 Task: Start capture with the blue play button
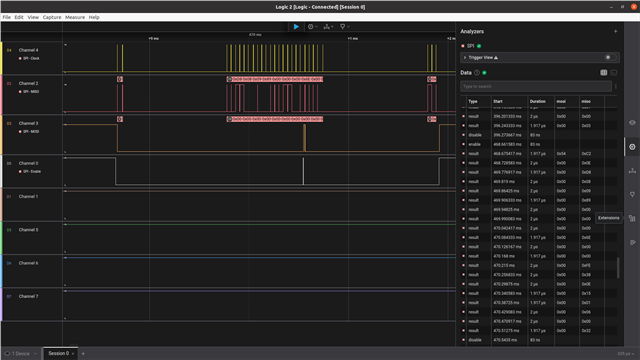(x=296, y=27)
